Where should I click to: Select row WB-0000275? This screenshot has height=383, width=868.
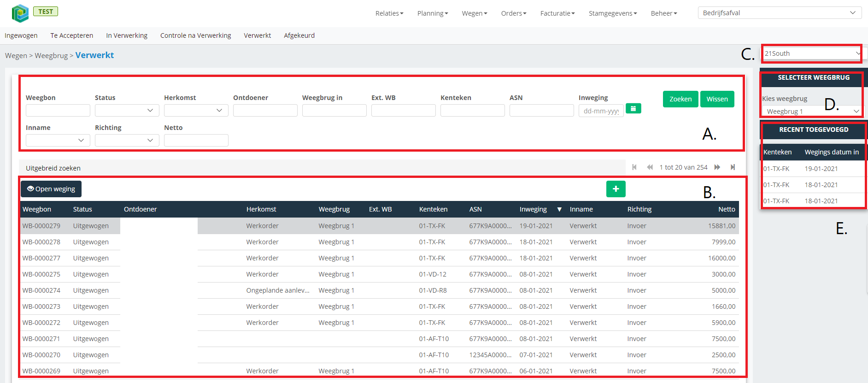(x=380, y=274)
